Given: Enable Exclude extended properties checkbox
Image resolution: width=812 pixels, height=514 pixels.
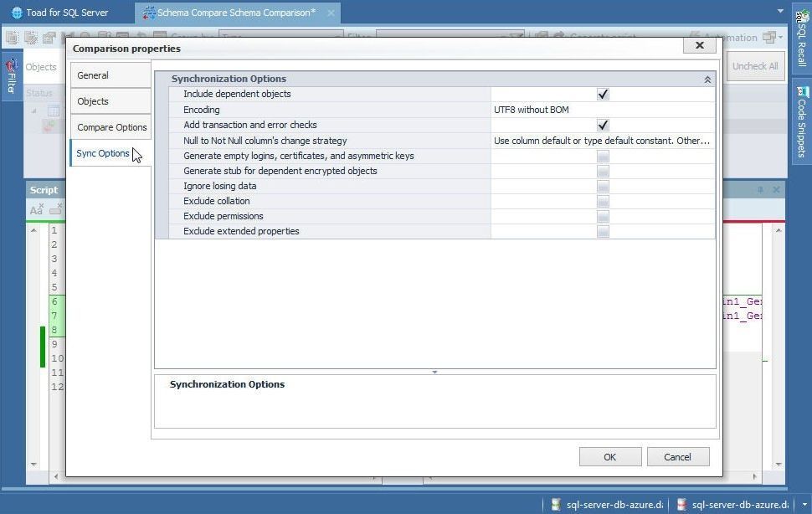Looking at the screenshot, I should point(603,231).
